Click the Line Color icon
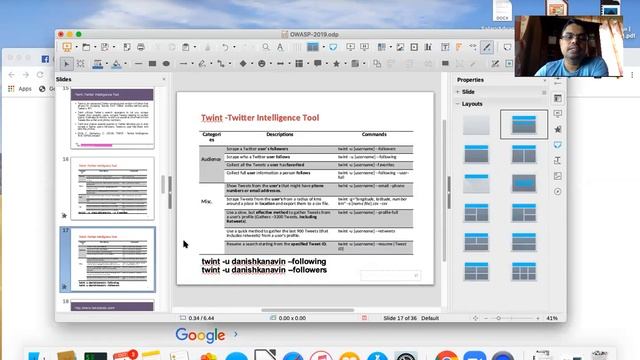Screen dimensions: 640x360 pos(98,64)
